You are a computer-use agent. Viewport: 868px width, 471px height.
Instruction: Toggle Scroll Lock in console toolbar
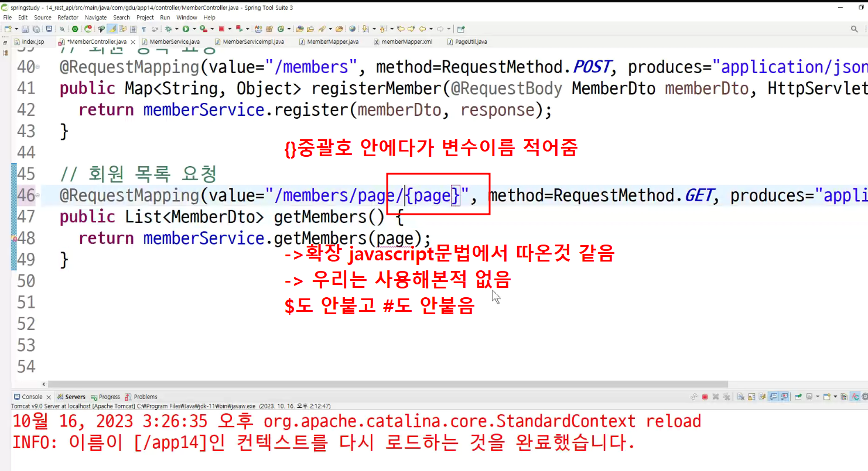point(751,397)
